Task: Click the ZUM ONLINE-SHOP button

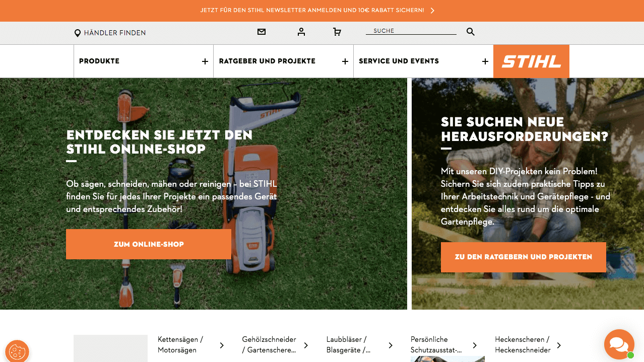Action: (x=149, y=244)
